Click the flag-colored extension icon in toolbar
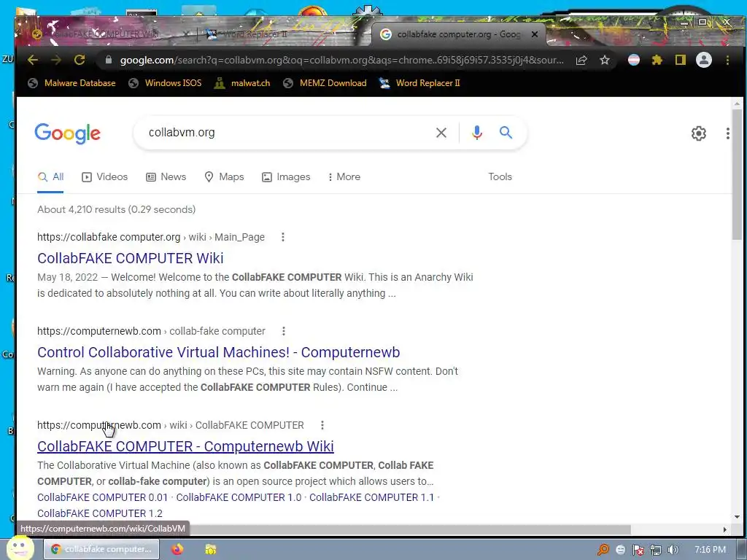747x560 pixels. click(x=634, y=60)
